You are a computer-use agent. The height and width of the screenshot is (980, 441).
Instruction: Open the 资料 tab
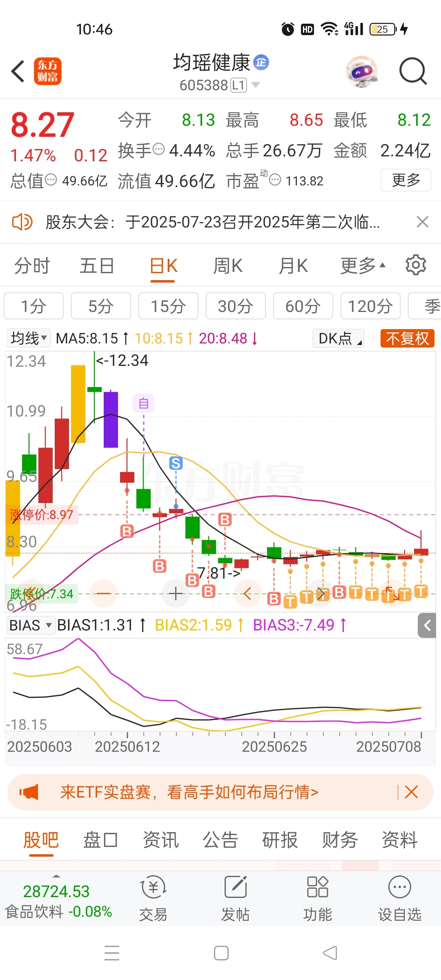click(400, 840)
